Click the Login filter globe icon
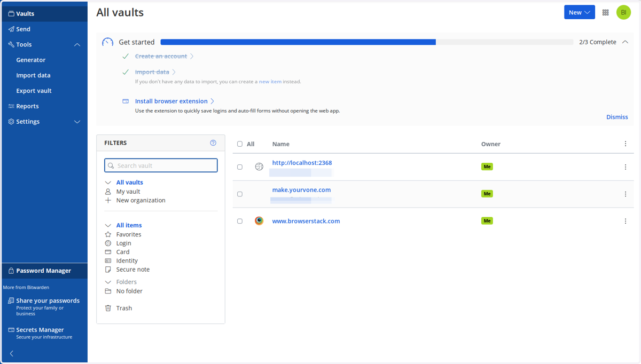Image resolution: width=641 pixels, height=364 pixels. (108, 243)
